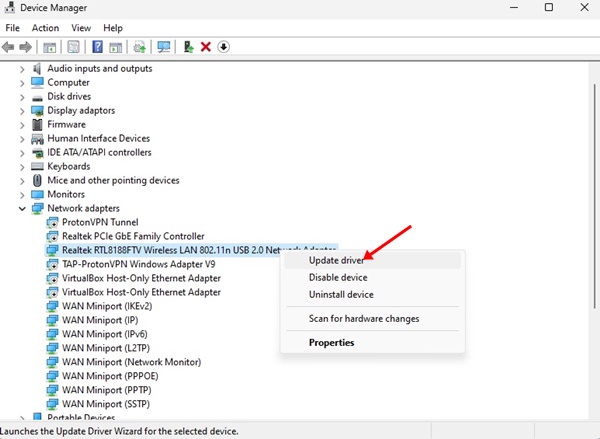Click the Realtek PCIe GbE Family Controller icon
This screenshot has width=600, height=439.
click(x=52, y=236)
